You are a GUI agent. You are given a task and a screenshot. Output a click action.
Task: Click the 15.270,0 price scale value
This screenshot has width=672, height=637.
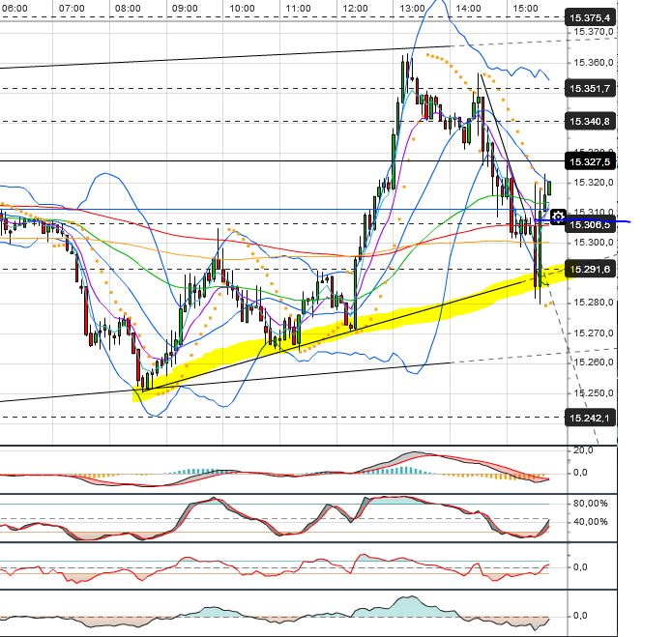click(594, 333)
